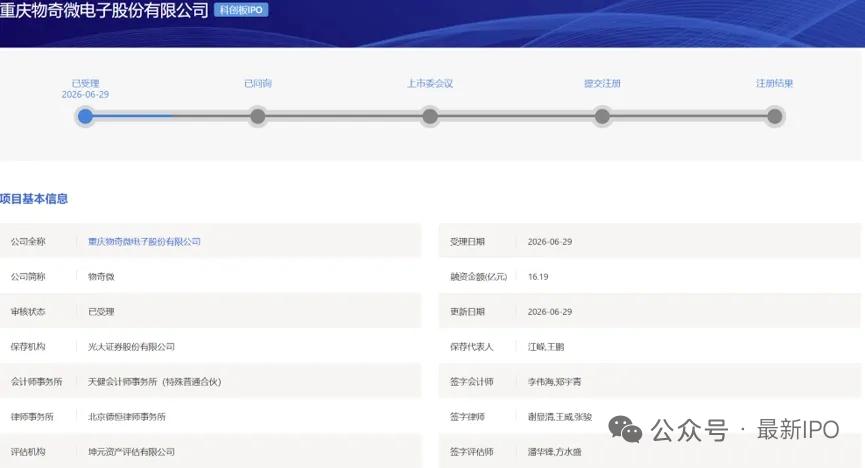
Task: Click the 公司简称 field label
Action: (28, 276)
